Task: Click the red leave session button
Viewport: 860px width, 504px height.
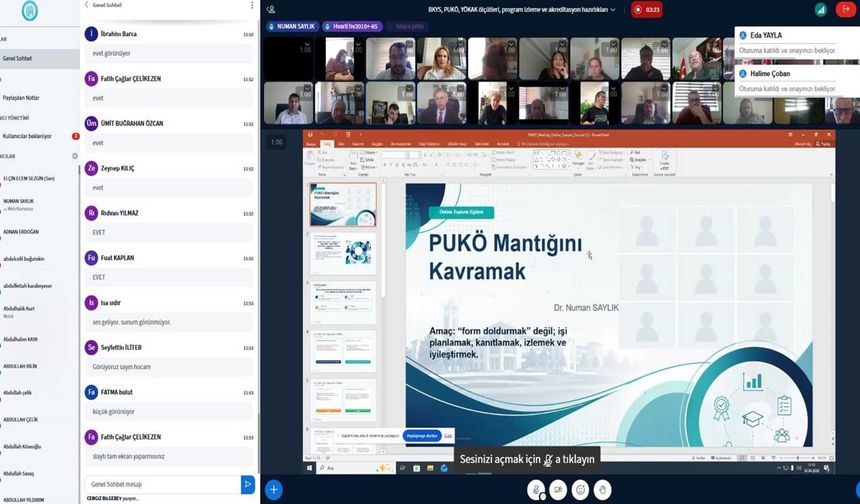Action: pyautogui.click(x=845, y=9)
